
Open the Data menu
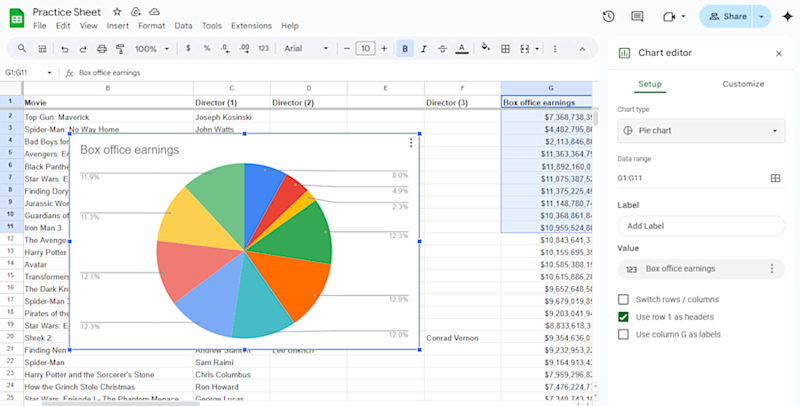pyautogui.click(x=183, y=26)
